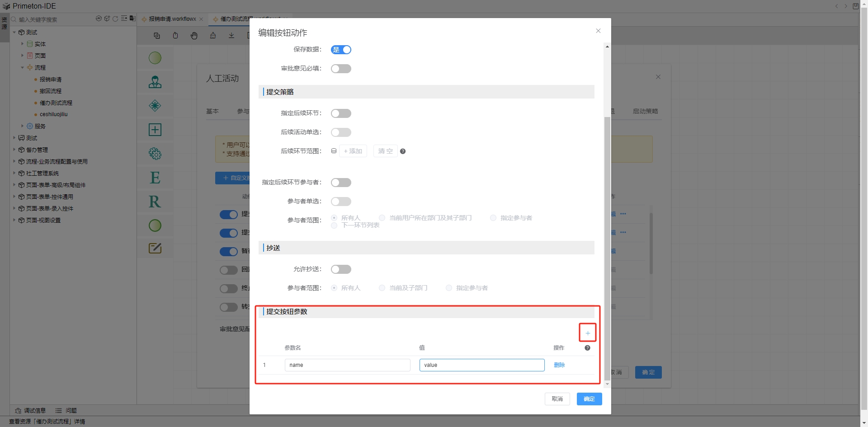
Task: Expand the 督办管理 project node
Action: click(x=14, y=150)
